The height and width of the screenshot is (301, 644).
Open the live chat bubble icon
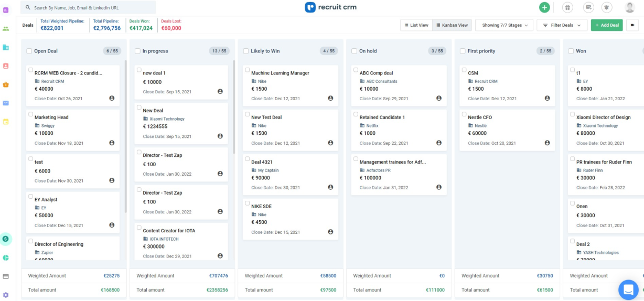point(628,289)
